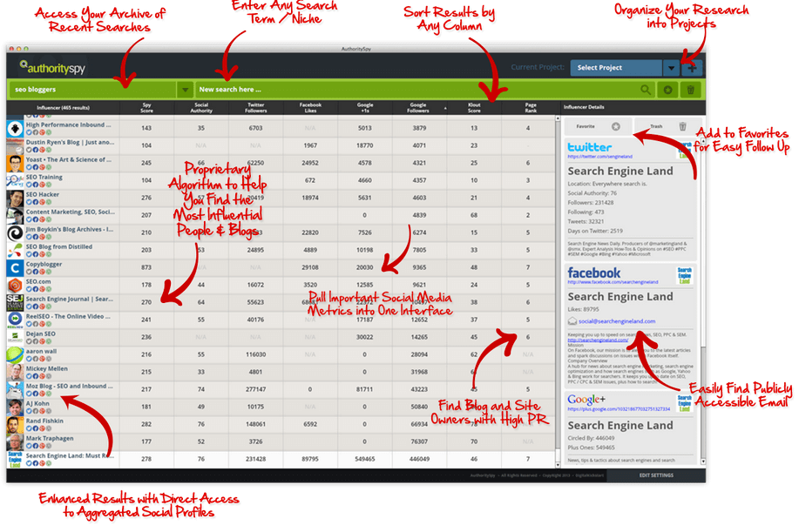
Task: Sort by Influencer (465 results) header
Action: (64, 108)
